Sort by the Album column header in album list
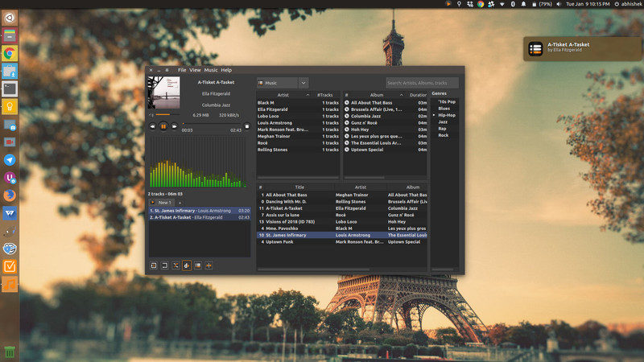 tap(377, 95)
